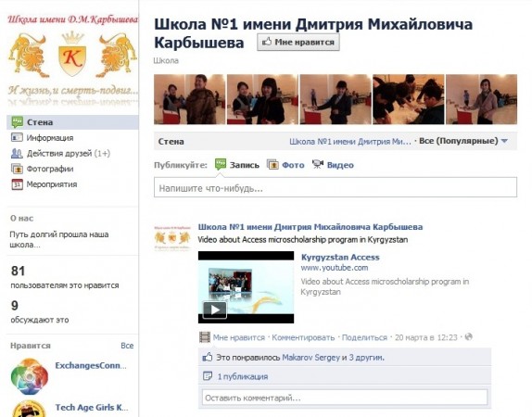The width and height of the screenshot is (532, 417).
Task: Click the Оставить комментарий input box
Action: (345, 398)
